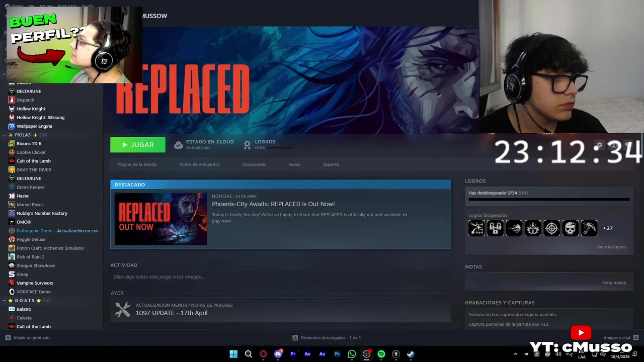Open the Página de la tienda tab
The image size is (644, 362).
[x=137, y=164]
